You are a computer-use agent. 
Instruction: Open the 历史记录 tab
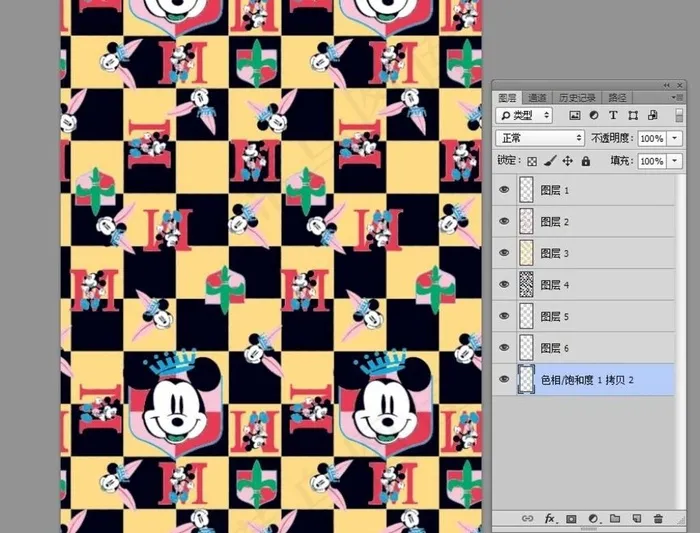(577, 97)
